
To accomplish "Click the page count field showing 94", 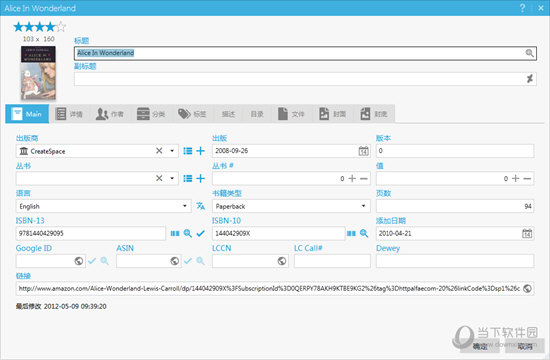I will click(455, 206).
